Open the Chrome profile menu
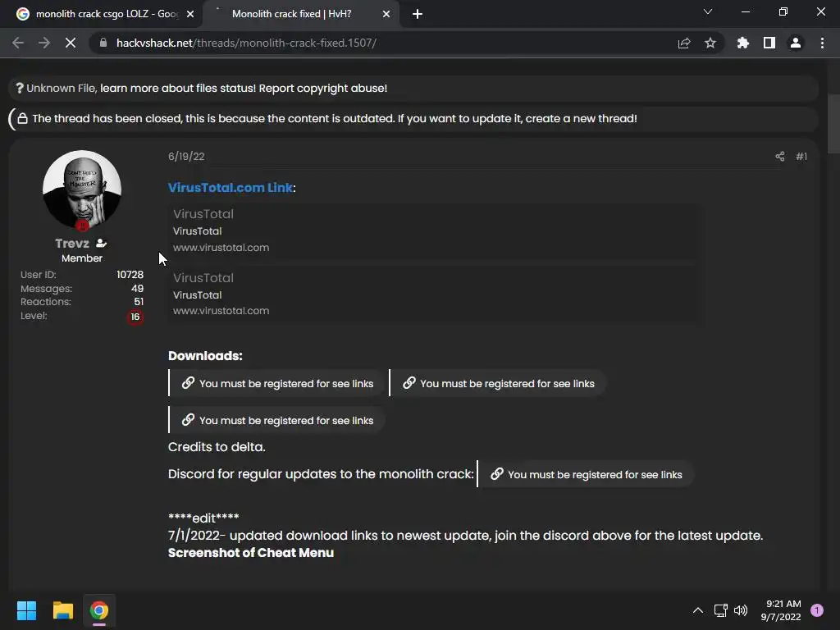This screenshot has width=840, height=630. [x=796, y=43]
